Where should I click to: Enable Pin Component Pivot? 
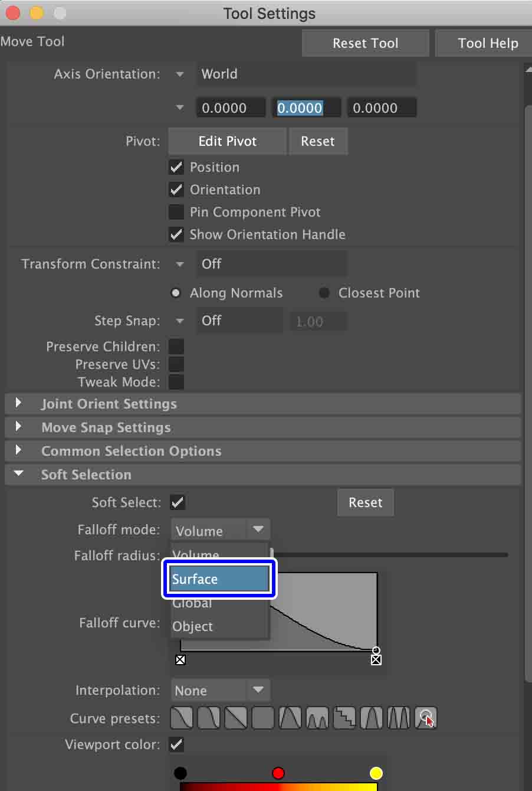(176, 212)
